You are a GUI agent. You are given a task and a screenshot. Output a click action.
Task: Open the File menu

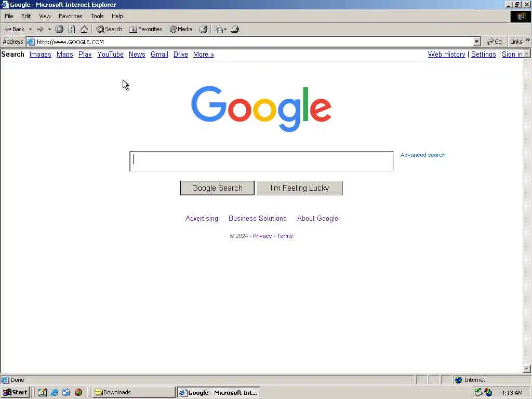click(x=9, y=16)
